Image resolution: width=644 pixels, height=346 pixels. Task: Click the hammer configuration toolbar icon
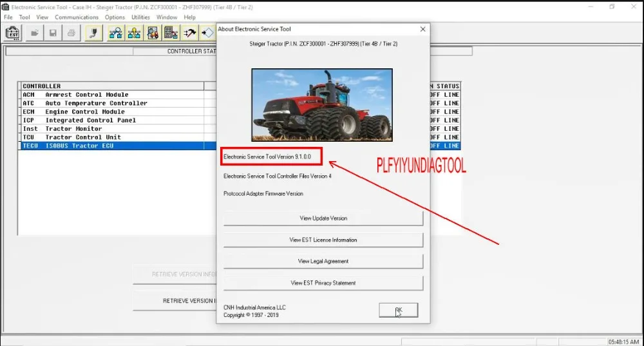(x=189, y=33)
